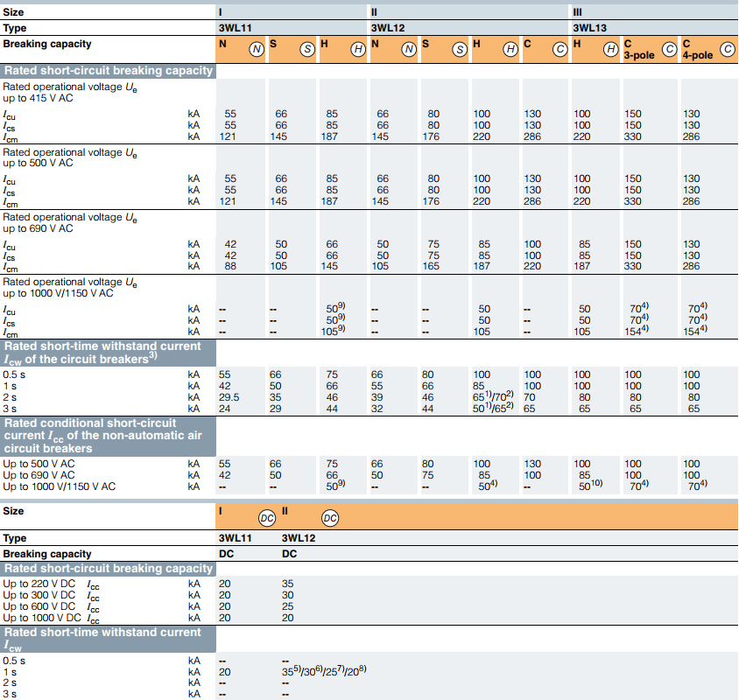Click the circled S icon under 3WL11

pyautogui.click(x=307, y=50)
